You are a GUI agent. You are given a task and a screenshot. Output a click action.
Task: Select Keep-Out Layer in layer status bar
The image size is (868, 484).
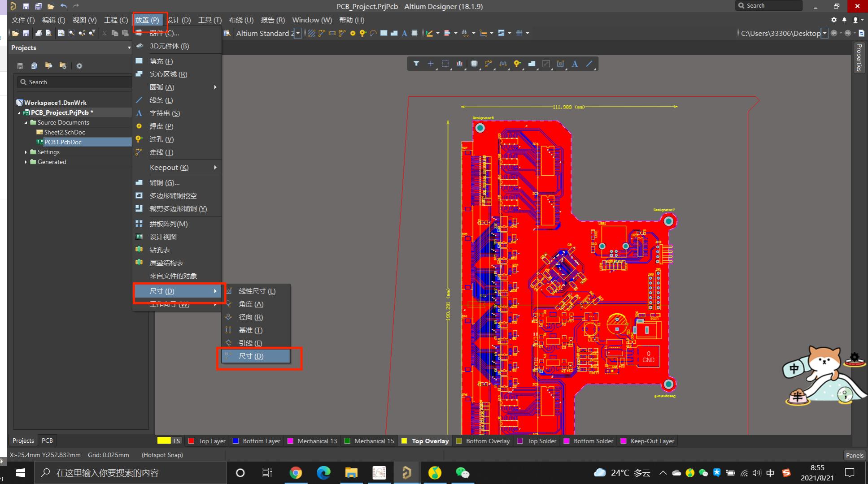coord(652,441)
